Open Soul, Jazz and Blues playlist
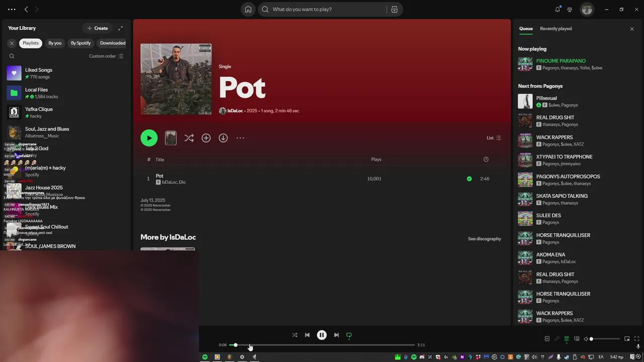 click(x=66, y=132)
